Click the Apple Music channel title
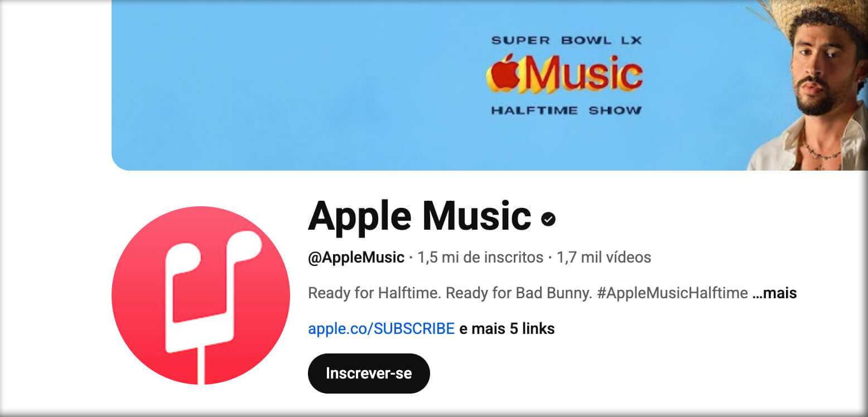The height and width of the screenshot is (417, 868). tap(419, 215)
